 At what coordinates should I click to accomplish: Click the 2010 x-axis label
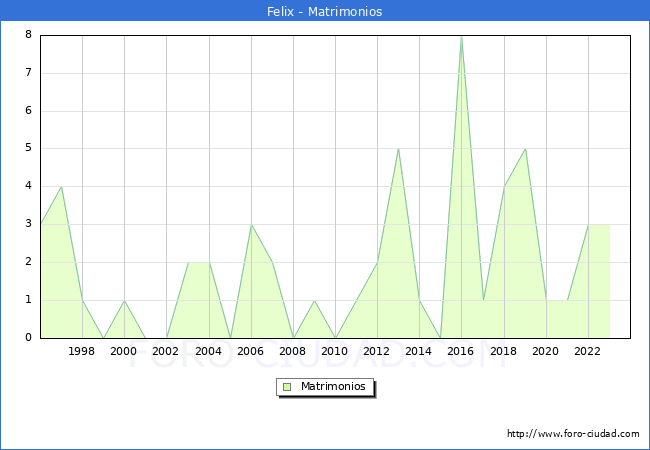pos(335,351)
